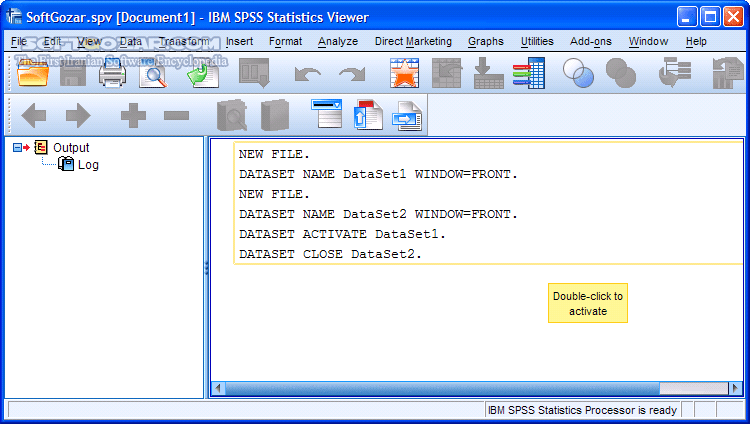Click the Show book magnifier icon
This screenshot has width=750, height=424.
pos(232,115)
